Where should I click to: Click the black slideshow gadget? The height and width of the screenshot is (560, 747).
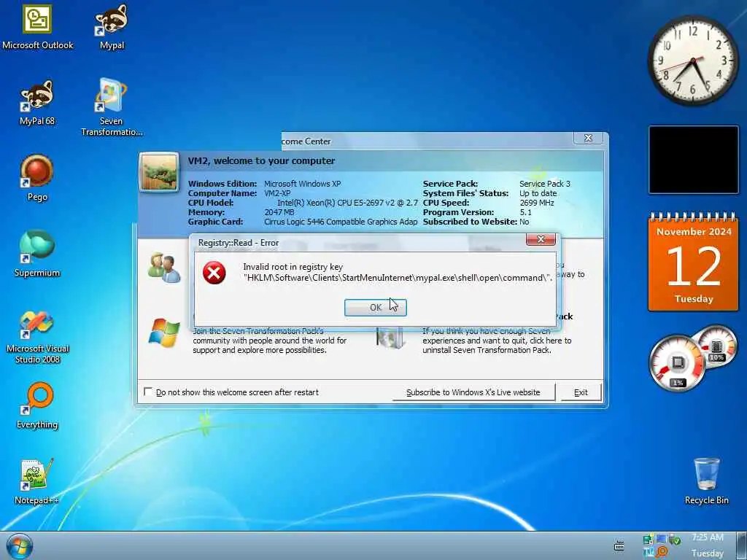coord(693,160)
